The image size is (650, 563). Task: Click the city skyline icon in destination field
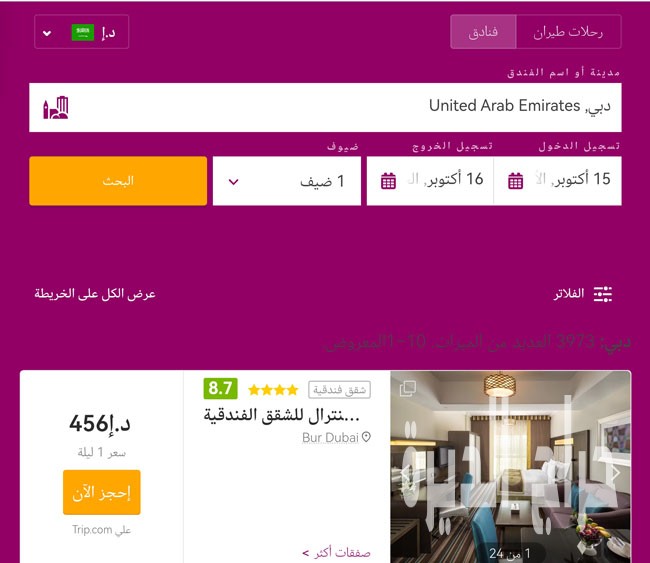(56, 108)
